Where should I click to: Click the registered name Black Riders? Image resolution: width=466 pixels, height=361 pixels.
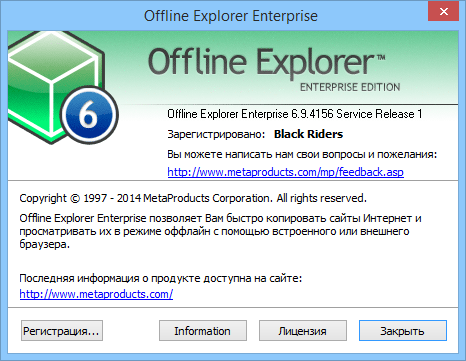tap(308, 134)
